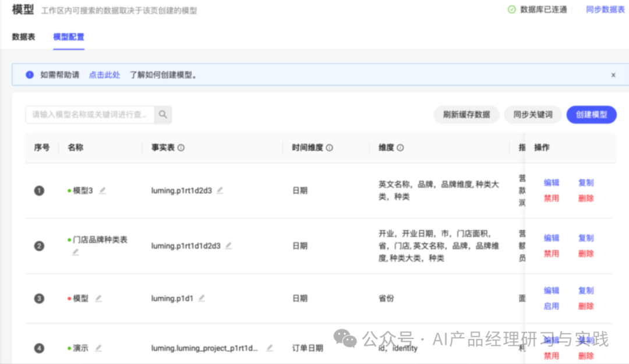The image size is (629, 364).
Task: Click the 同步关键词 button
Action: pyautogui.click(x=533, y=115)
